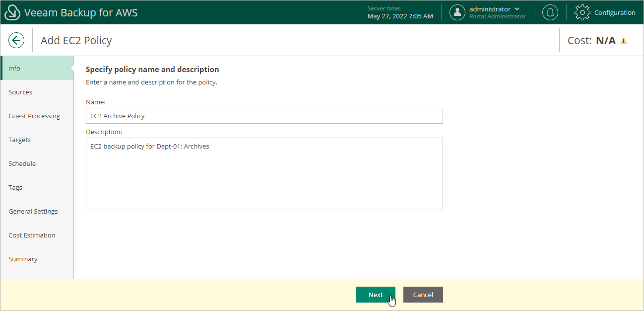Select the Summary step
The image size is (644, 311).
pos(23,259)
